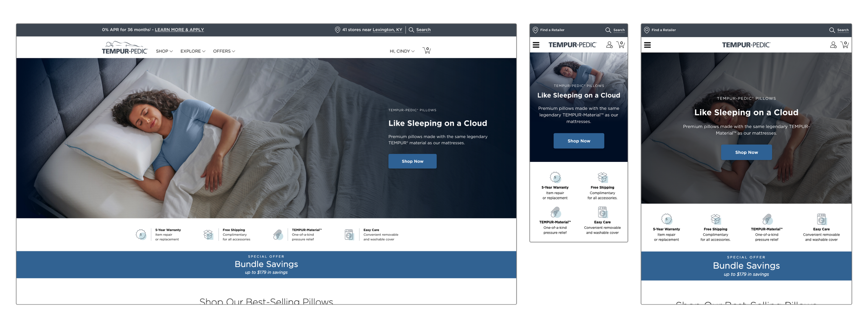Image resolution: width=868 pixels, height=328 pixels.
Task: Click Tempur-Pedic logo in tablet view
Action: 746,45
